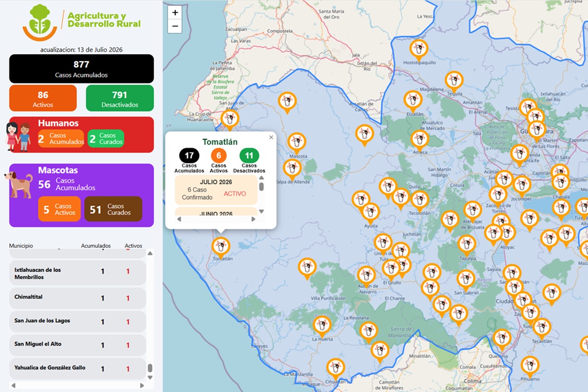
Task: Close the Tomatlán popup
Action: coord(271,138)
